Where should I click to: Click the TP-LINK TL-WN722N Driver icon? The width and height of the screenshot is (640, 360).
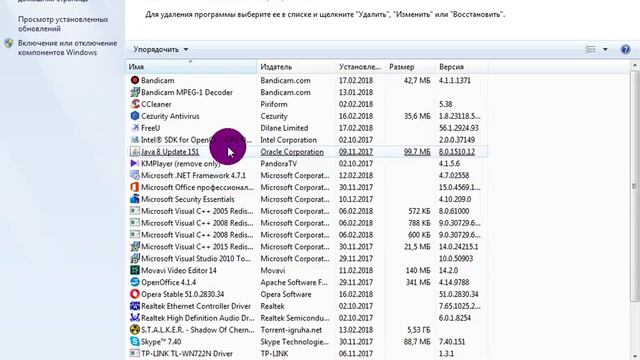click(x=135, y=353)
